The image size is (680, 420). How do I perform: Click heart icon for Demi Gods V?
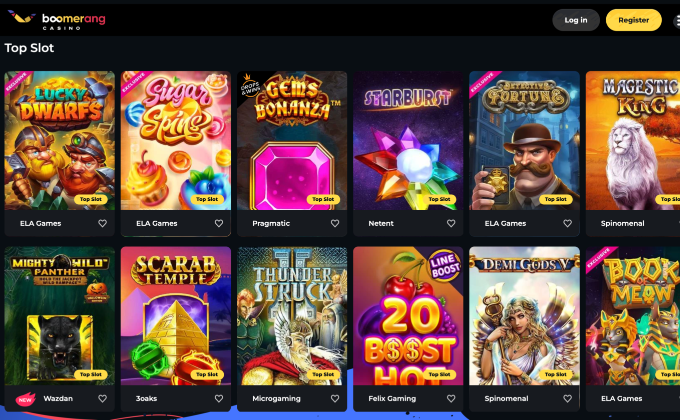click(x=567, y=398)
